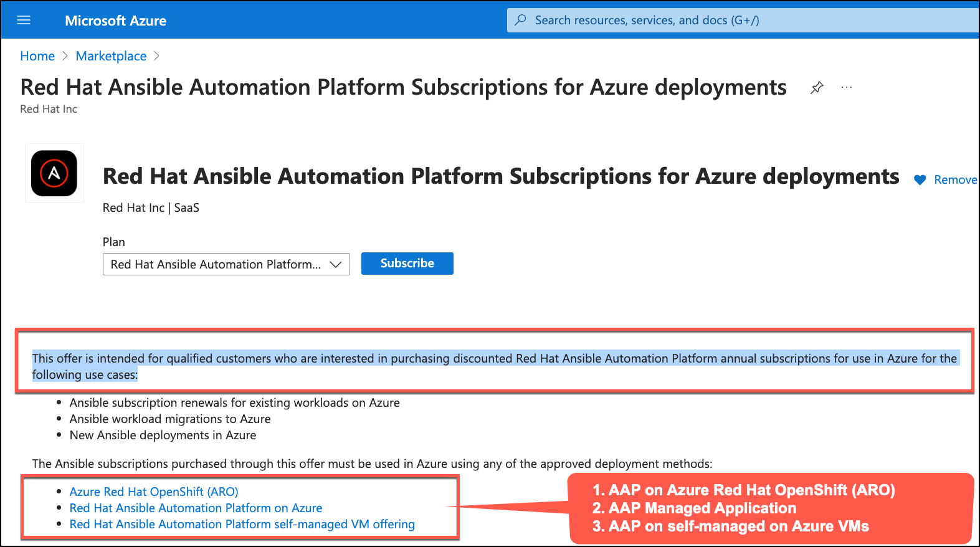Screen dimensions: 980x547
Task: Pin this Marketplace page using pin icon
Action: (x=817, y=88)
